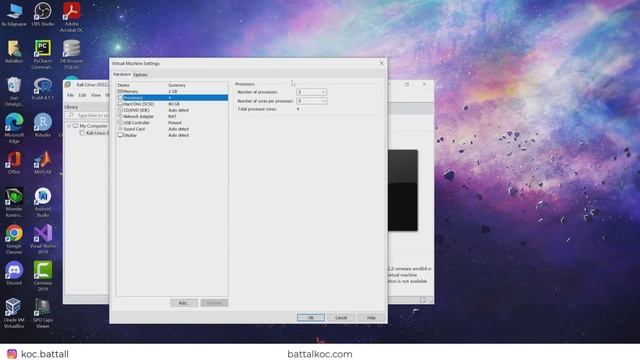The image size is (640, 360).
Task: Click the VMware icon in the Kali-Linux window title bar
Action: point(68,84)
